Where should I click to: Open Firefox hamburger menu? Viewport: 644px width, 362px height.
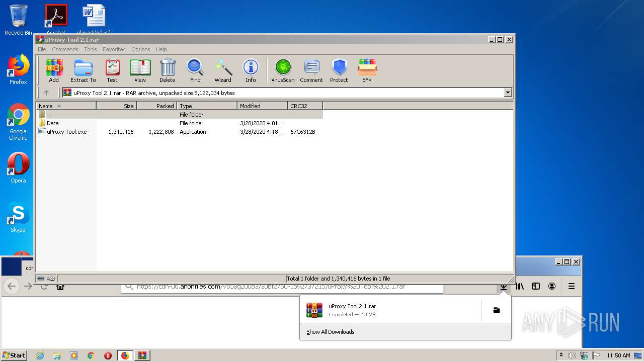coord(572,286)
